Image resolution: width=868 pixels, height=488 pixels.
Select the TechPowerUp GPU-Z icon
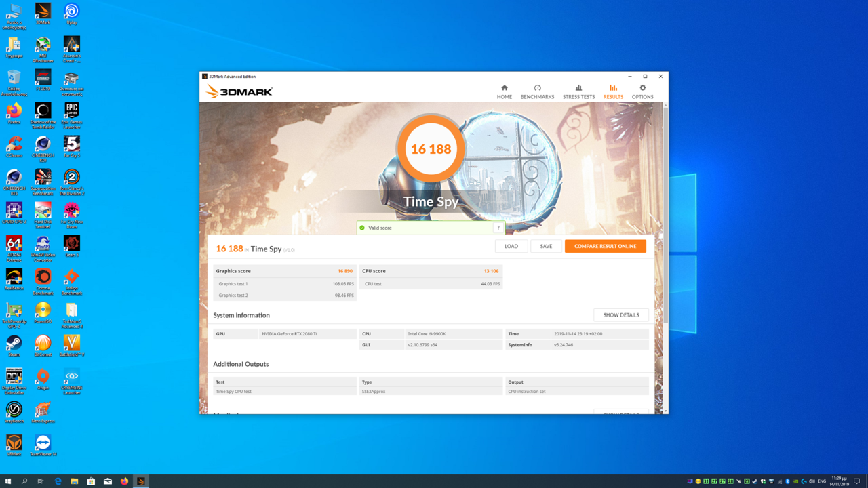click(14, 315)
